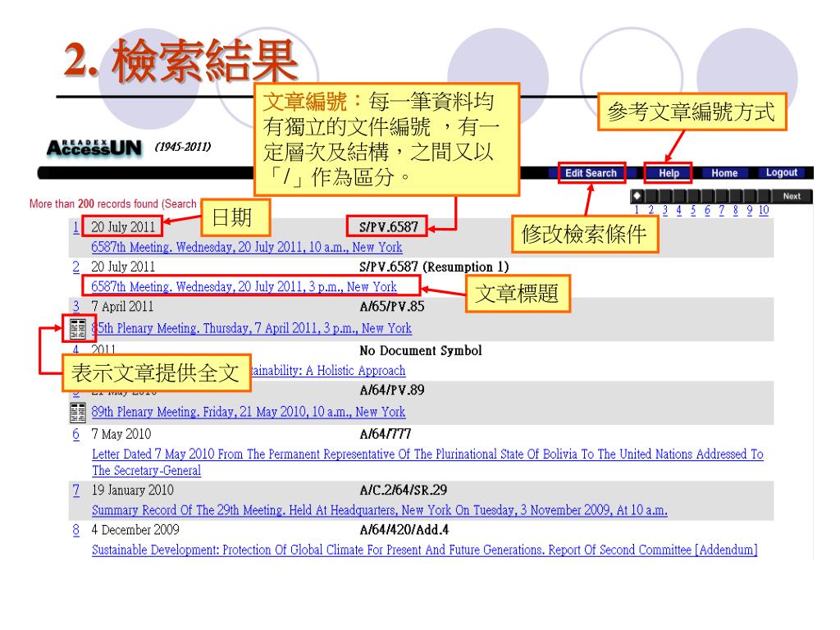Image resolution: width=840 pixels, height=630 pixels.
Task: Go to results page 1
Action: click(x=637, y=210)
